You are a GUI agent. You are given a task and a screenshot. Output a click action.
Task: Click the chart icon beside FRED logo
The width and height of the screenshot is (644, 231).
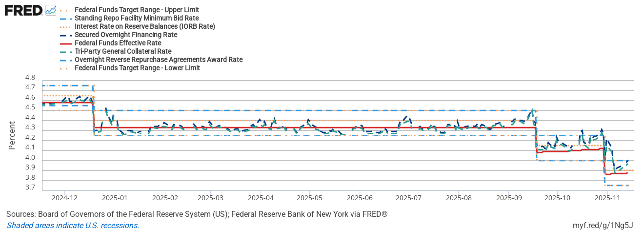tap(51, 10)
